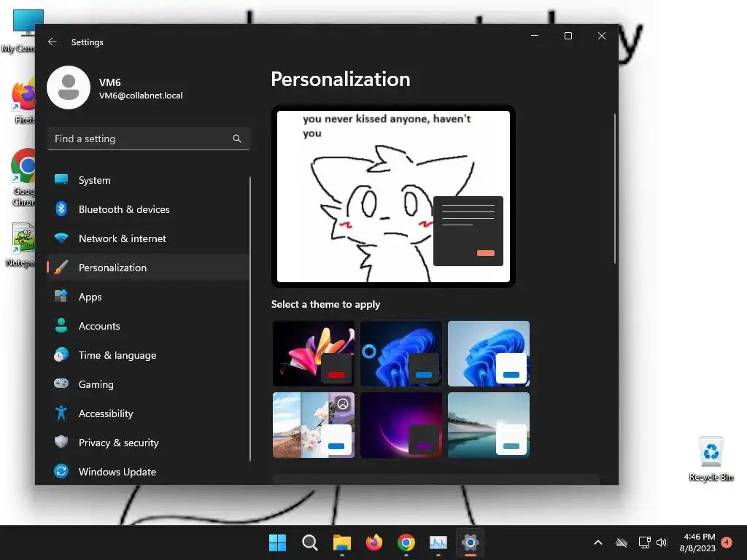Screen dimensions: 747x560
Task: Click the Network wifi icon in sidebar
Action: coord(61,238)
